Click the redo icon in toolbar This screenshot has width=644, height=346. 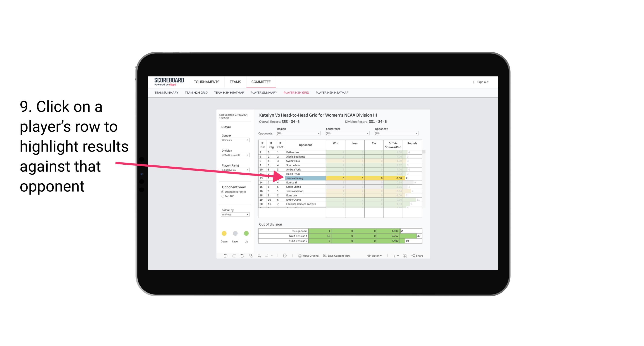(x=233, y=256)
